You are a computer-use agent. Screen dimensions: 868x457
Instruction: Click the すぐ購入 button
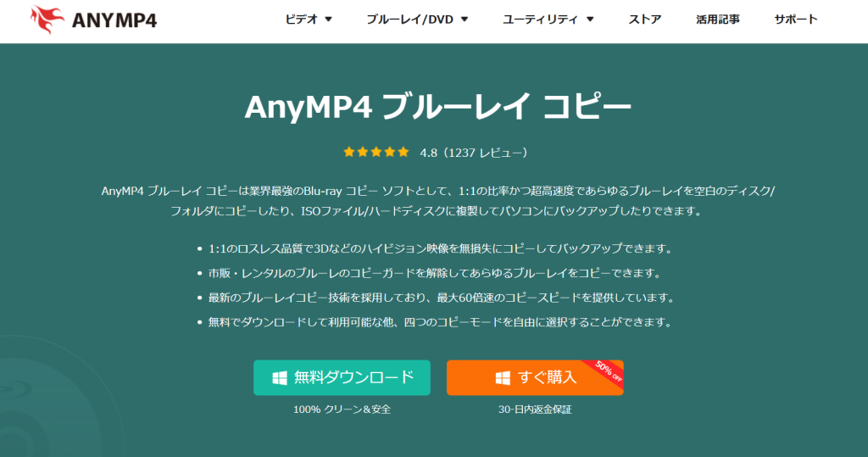536,378
